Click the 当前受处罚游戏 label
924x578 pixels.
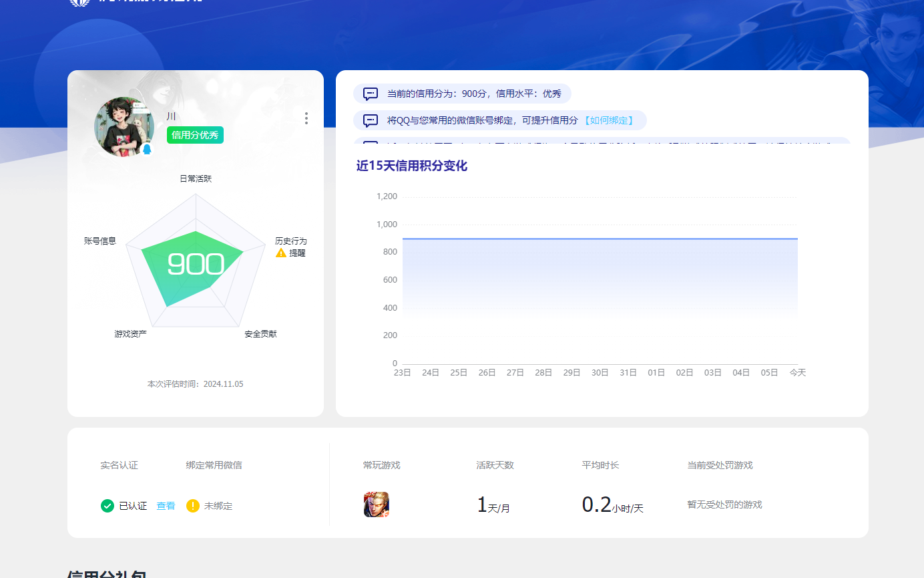coord(720,465)
